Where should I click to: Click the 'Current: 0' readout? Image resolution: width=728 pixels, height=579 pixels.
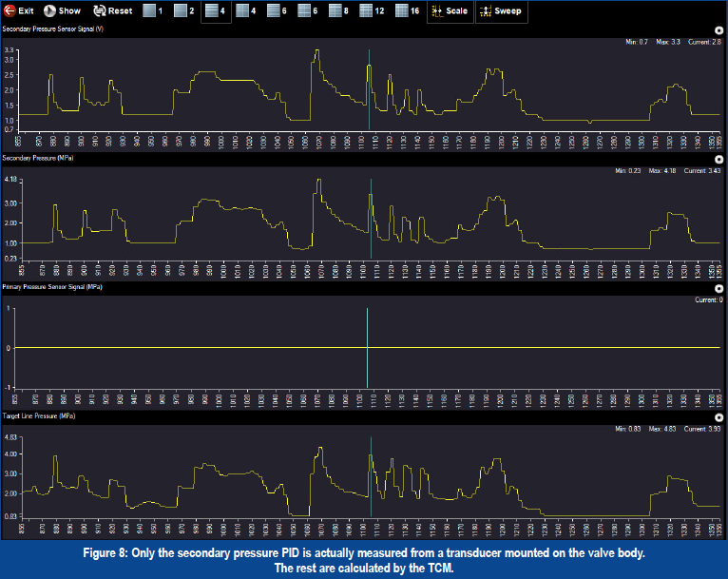click(708, 299)
